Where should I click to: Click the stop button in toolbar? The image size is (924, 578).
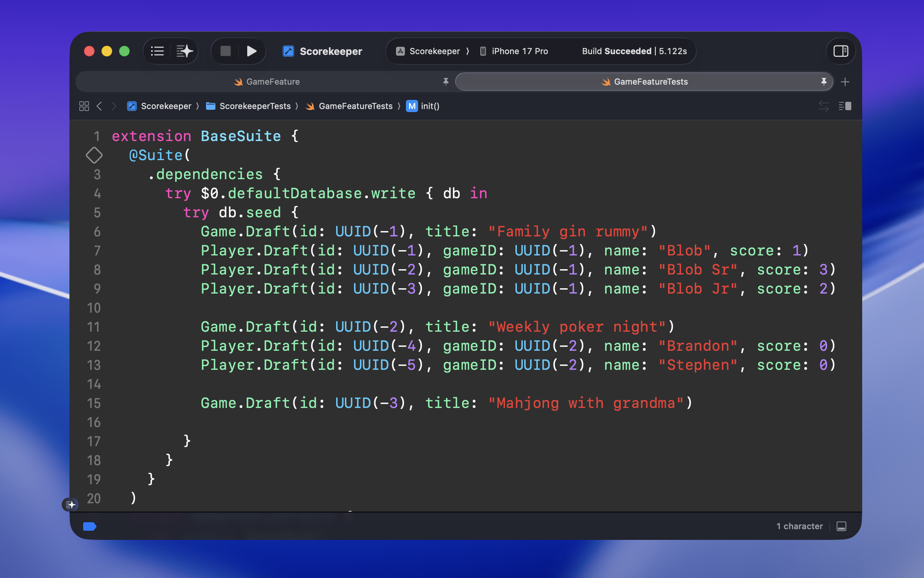click(225, 51)
